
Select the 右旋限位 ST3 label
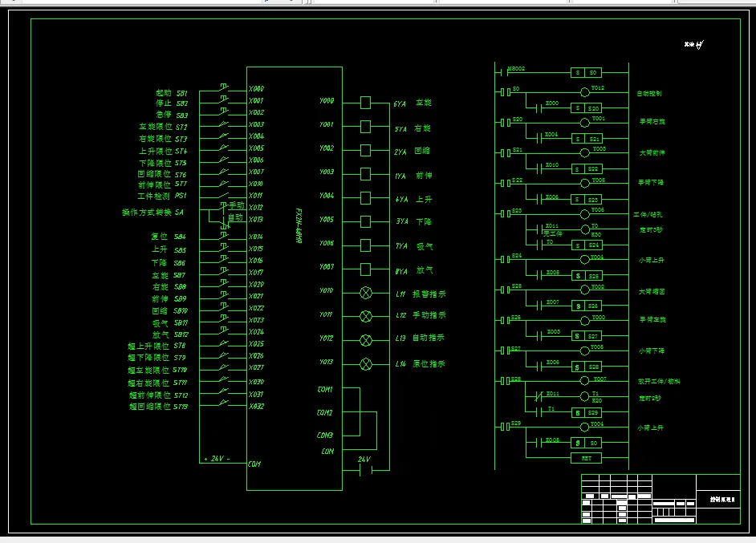pos(163,139)
